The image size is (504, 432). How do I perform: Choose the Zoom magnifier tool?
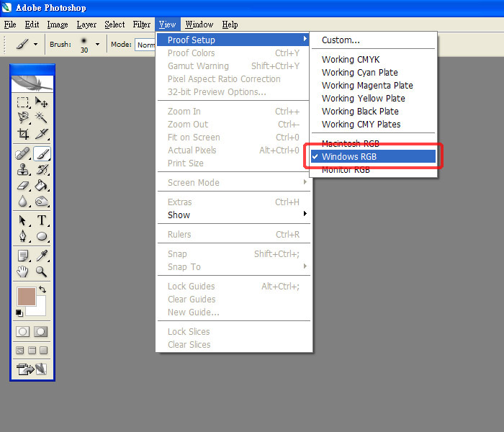42,271
